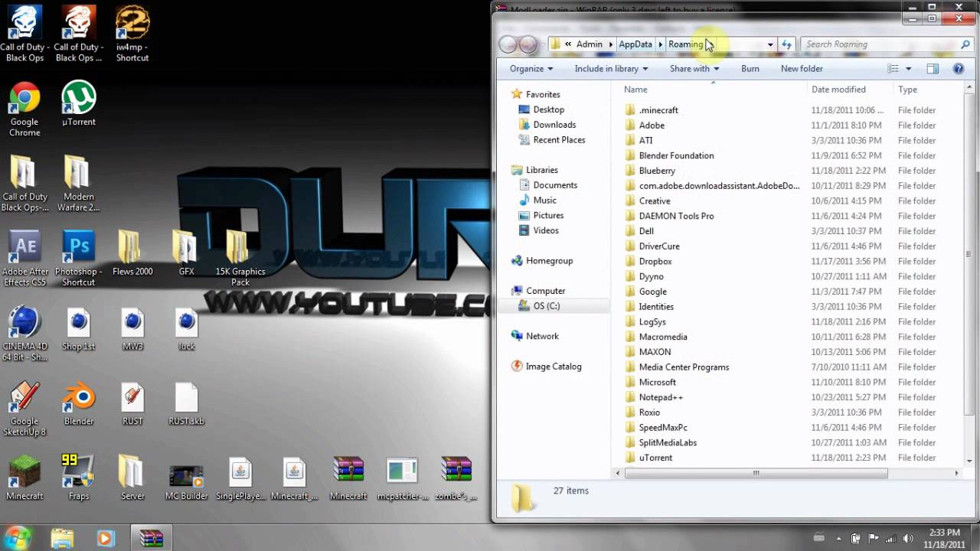Open WinRAR from the taskbar

152,538
